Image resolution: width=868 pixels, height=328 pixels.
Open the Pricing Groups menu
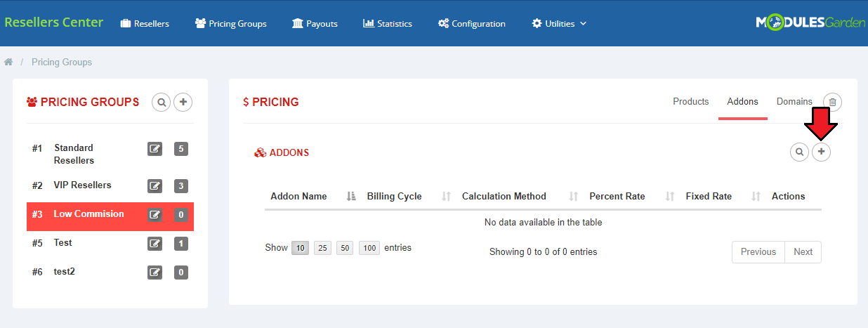(231, 23)
